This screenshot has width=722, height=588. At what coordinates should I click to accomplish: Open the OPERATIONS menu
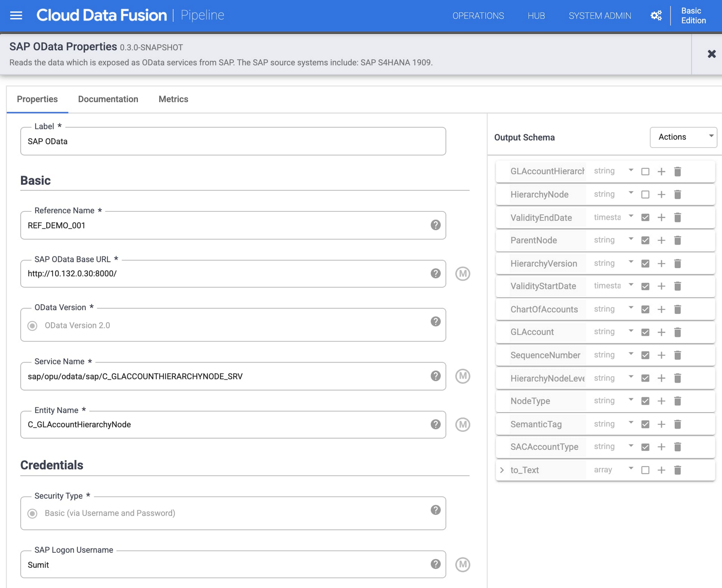coord(478,16)
